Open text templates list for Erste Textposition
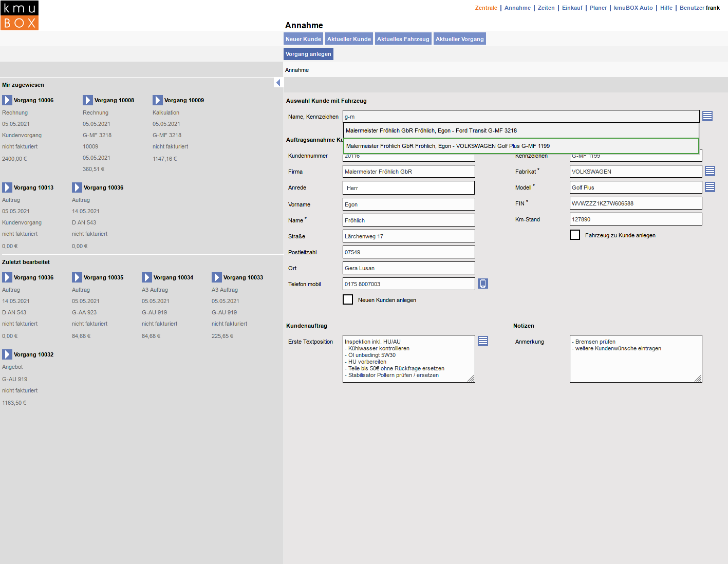The width and height of the screenshot is (728, 564). point(483,341)
